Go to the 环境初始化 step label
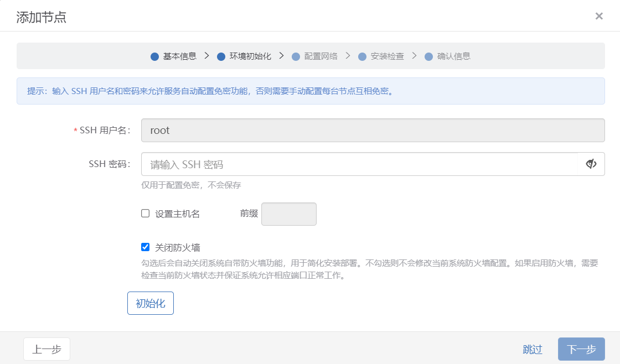This screenshot has height=364, width=620. [x=250, y=56]
